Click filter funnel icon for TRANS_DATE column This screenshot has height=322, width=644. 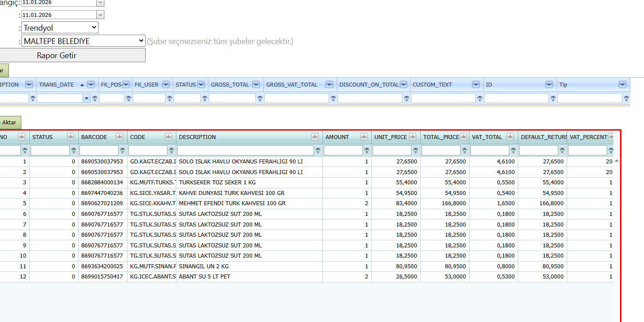95,99
